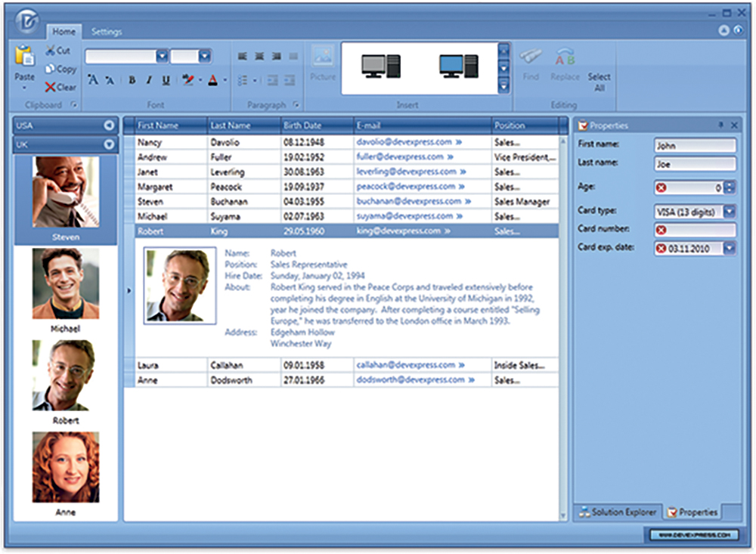Click the red Clear icon
This screenshot has height=554, width=756.
click(x=50, y=87)
